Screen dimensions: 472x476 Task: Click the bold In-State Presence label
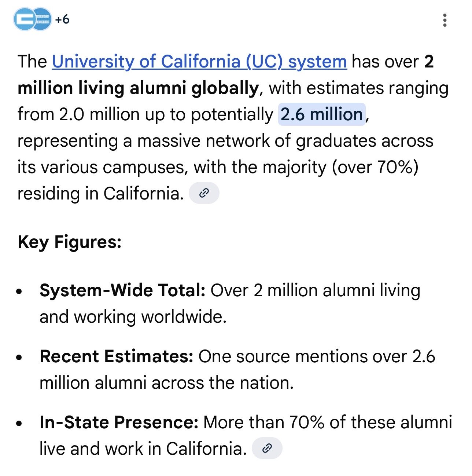click(x=119, y=422)
